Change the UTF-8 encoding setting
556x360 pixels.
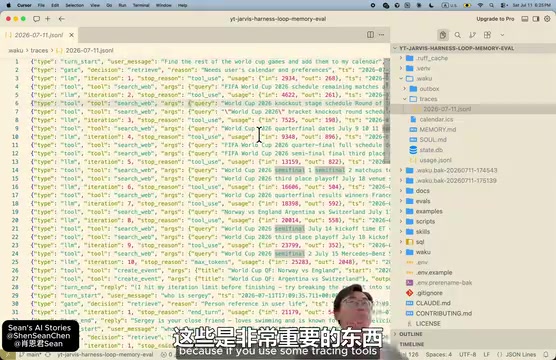pyautogui.click(x=467, y=354)
